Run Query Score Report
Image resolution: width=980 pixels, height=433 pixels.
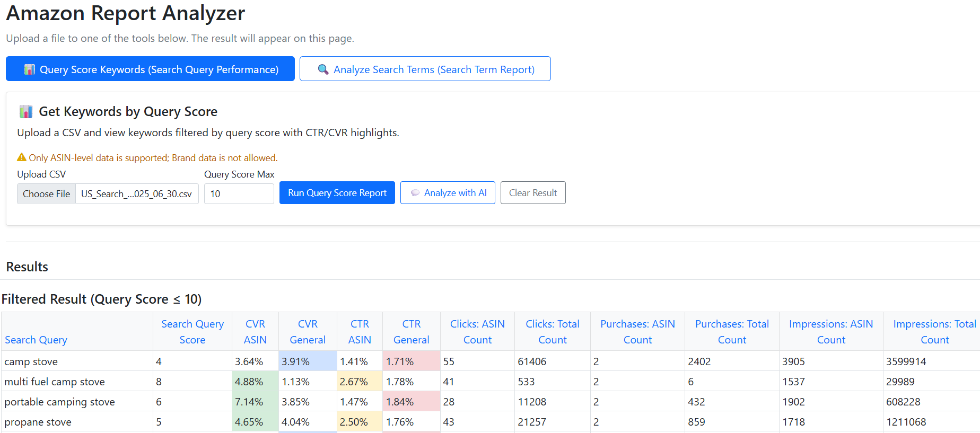[x=337, y=193]
